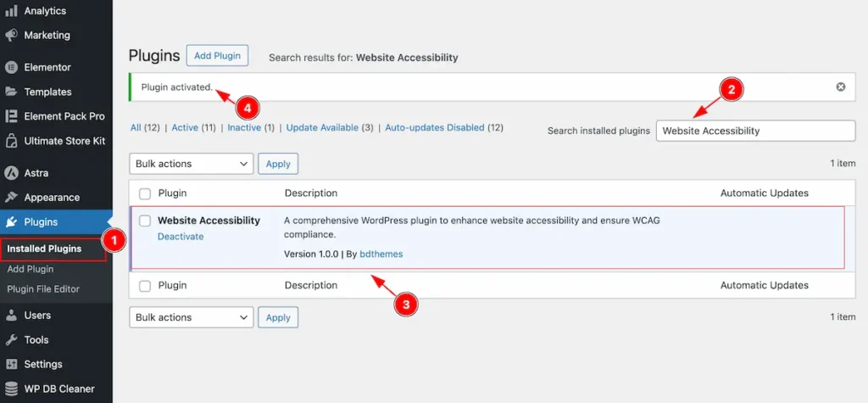Click the Element Pack Pro icon

point(11,116)
